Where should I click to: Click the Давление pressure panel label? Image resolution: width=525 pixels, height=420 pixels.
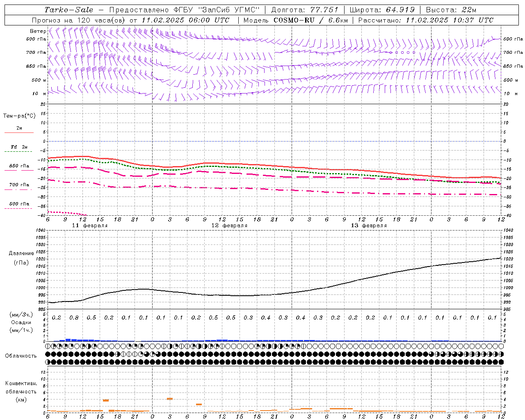(x=21, y=253)
